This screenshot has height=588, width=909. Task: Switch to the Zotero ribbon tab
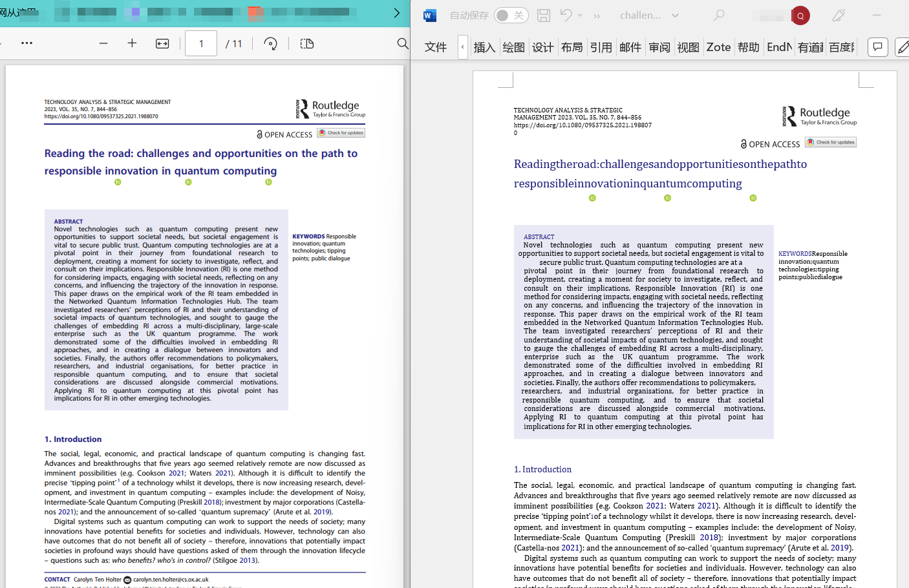[718, 47]
